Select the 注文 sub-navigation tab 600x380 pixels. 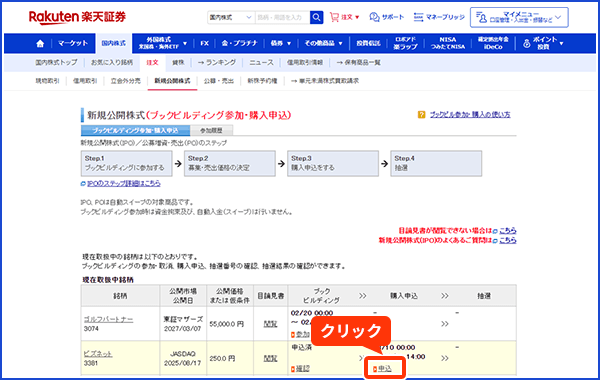[x=152, y=62]
